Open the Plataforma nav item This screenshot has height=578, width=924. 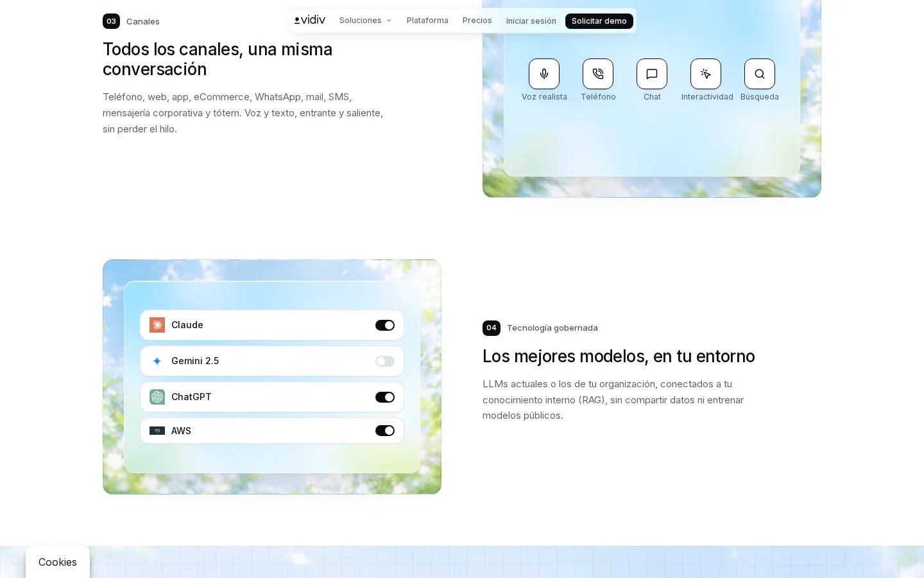click(427, 21)
